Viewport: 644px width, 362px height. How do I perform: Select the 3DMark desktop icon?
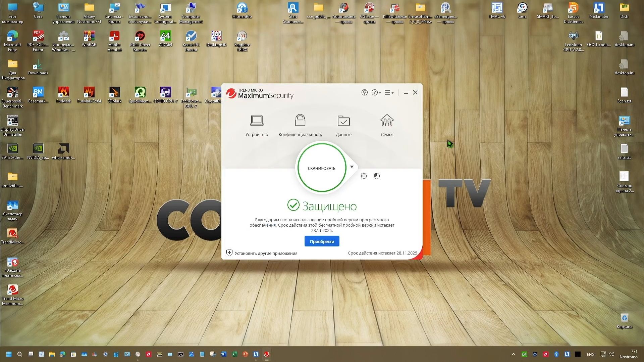[x=114, y=95]
